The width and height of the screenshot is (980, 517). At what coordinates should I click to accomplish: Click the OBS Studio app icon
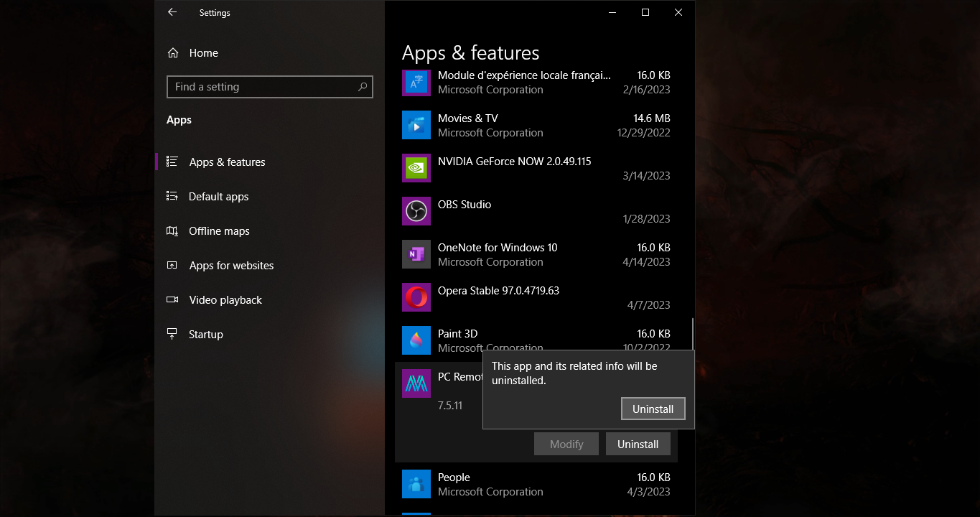(x=416, y=211)
